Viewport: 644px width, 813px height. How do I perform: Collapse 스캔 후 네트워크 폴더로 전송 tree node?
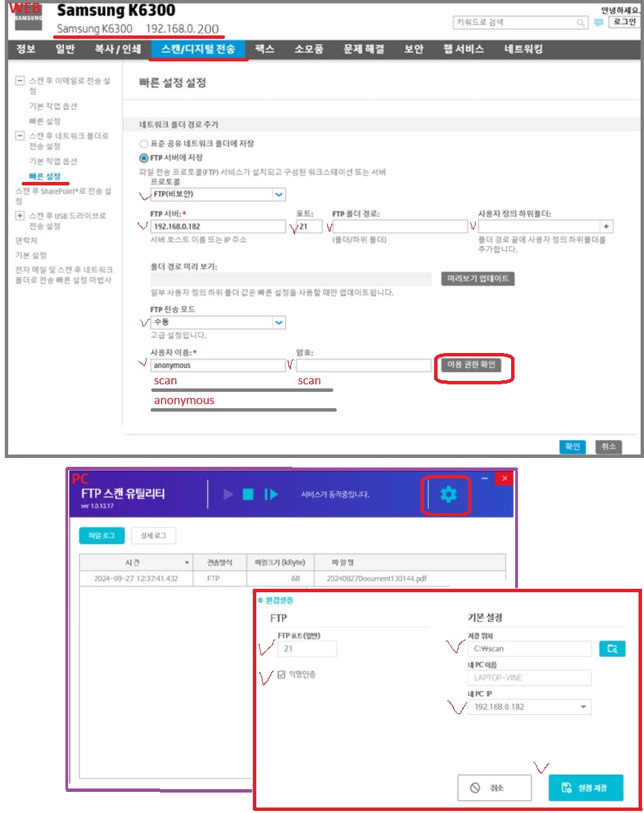point(20,136)
